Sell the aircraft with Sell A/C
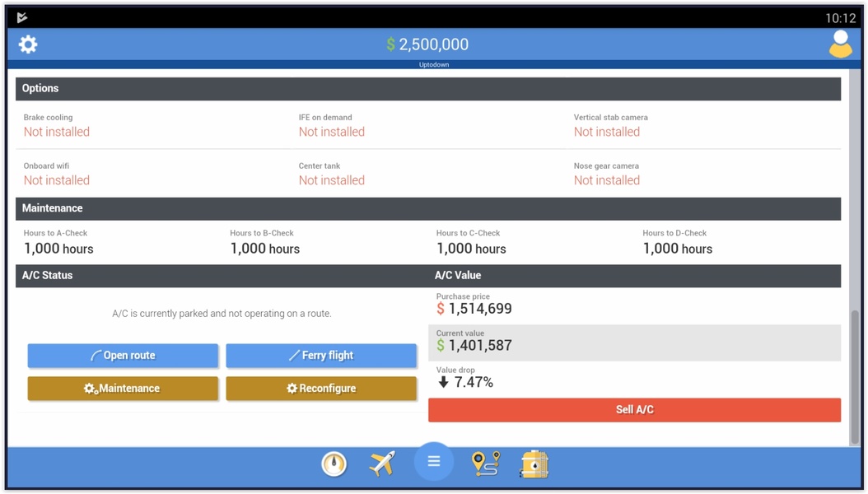 coord(634,410)
